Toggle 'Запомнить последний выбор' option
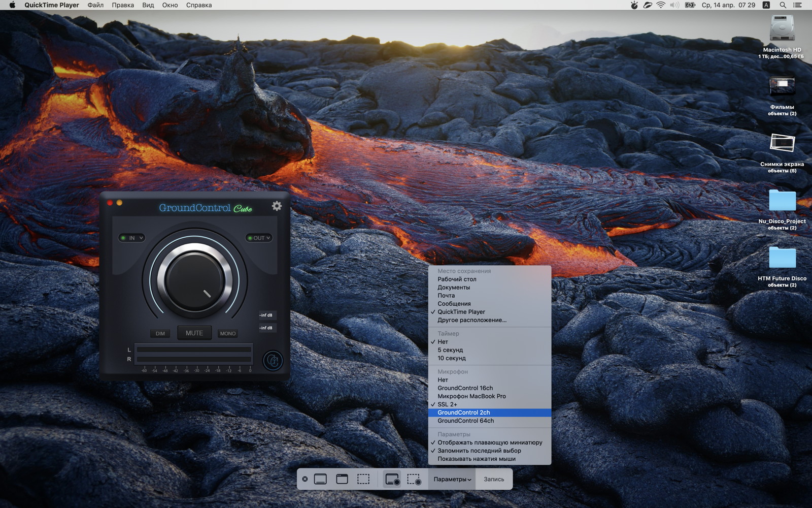 coord(490,451)
